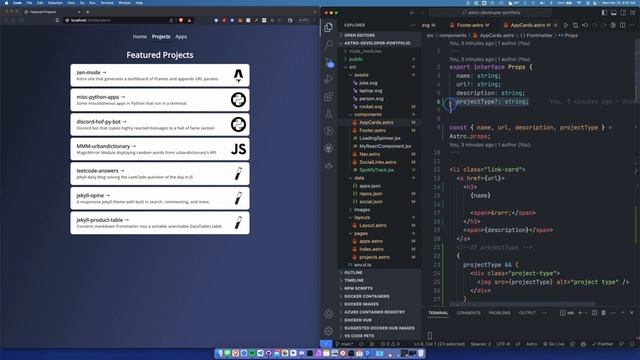Open the Source Control view
Screen dimensions: 640x360
tap(329, 62)
